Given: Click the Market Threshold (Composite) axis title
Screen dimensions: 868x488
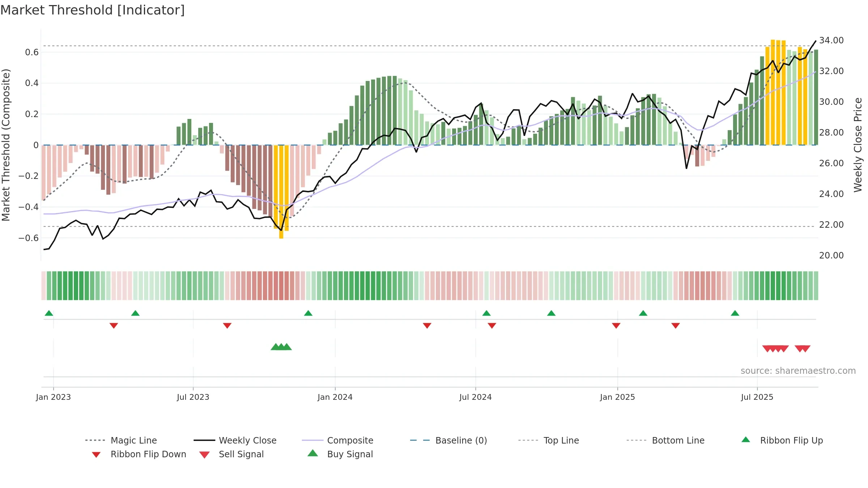Looking at the screenshot, I should click(x=6, y=145).
